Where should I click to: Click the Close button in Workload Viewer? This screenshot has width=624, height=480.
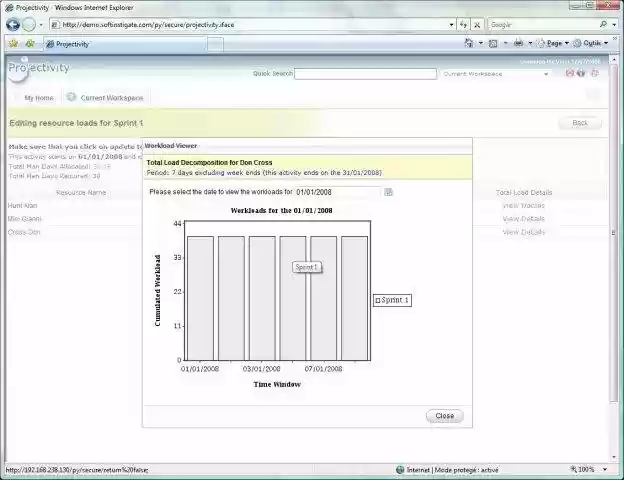click(x=445, y=416)
